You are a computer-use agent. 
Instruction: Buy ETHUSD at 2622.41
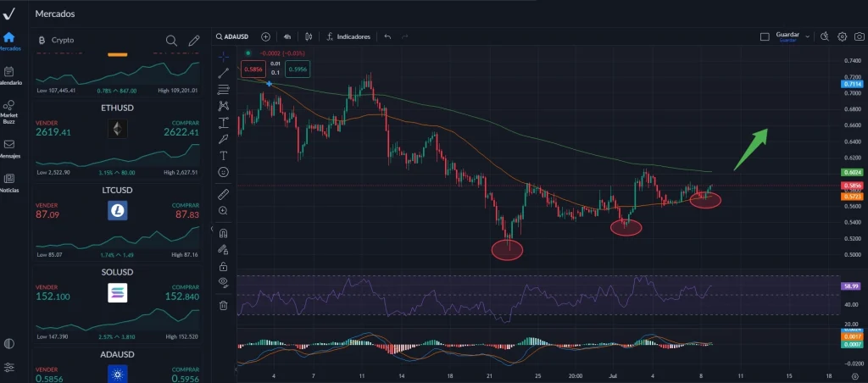[x=181, y=129]
